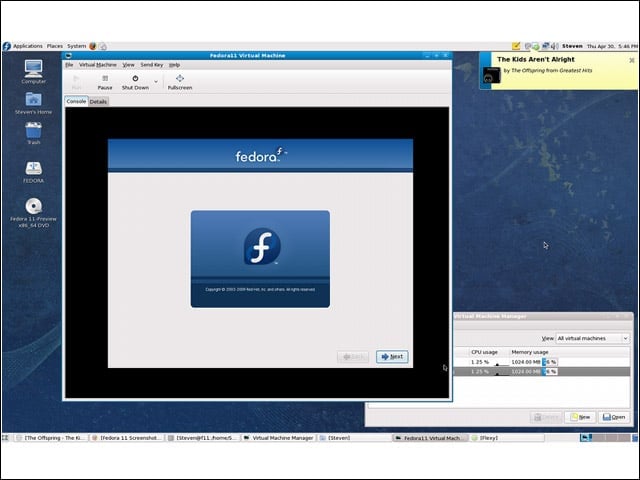Image resolution: width=640 pixels, height=480 pixels.
Task: Select Fedora11 Virtual Machine taskbar entry
Action: pyautogui.click(x=430, y=438)
